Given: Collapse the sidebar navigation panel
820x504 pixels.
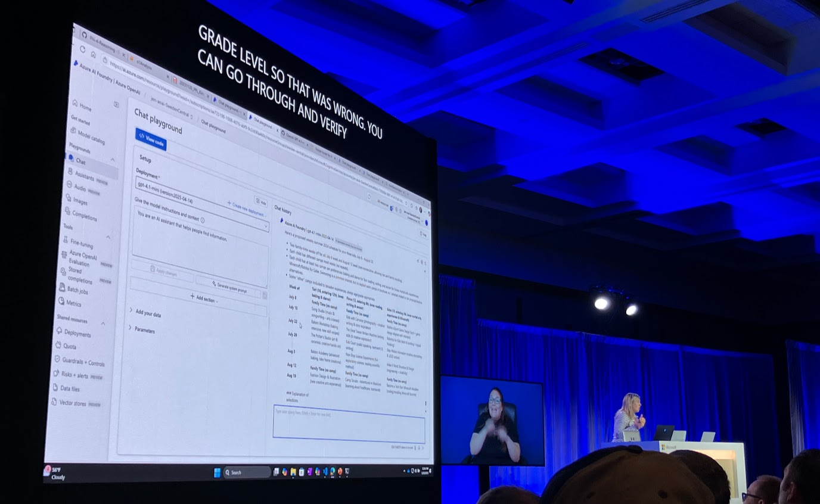Looking at the screenshot, I should click(116, 105).
